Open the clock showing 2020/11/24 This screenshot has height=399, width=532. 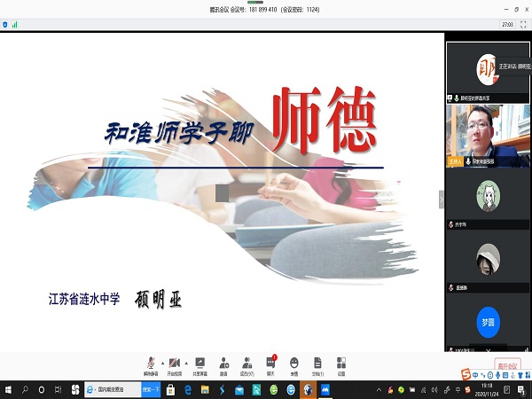point(487,390)
